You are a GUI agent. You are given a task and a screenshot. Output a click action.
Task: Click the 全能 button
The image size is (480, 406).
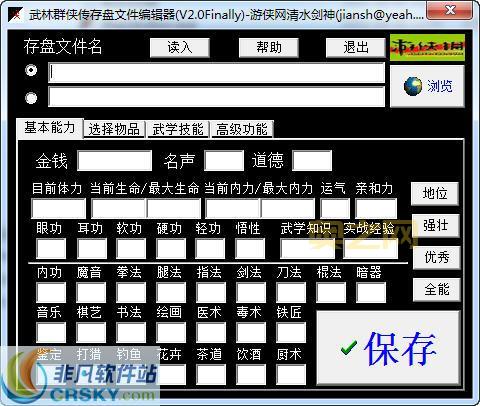coord(437,290)
